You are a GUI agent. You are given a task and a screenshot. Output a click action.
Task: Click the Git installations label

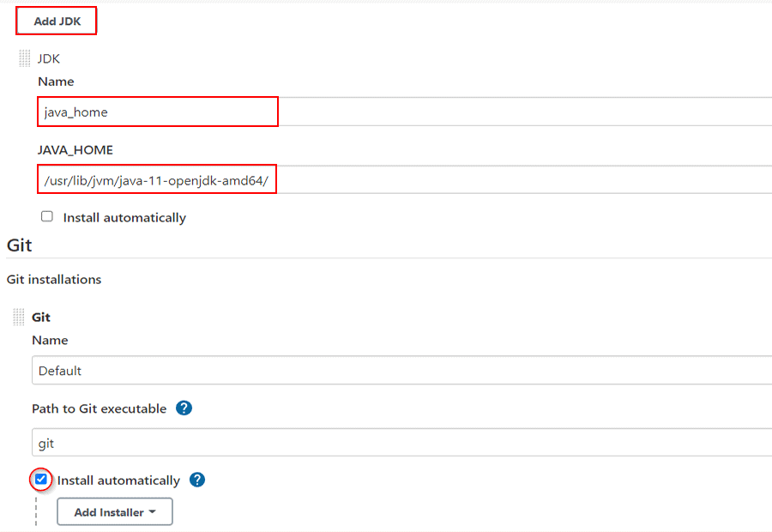tap(53, 279)
